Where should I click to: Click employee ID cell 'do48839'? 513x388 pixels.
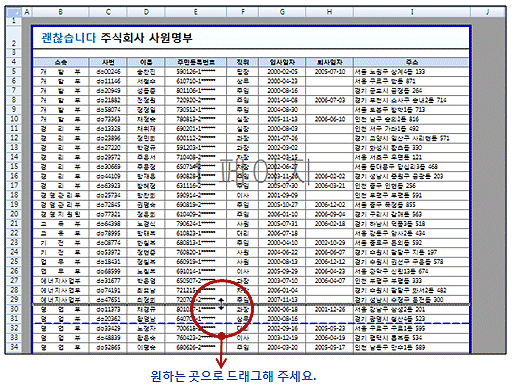[x=108, y=338]
